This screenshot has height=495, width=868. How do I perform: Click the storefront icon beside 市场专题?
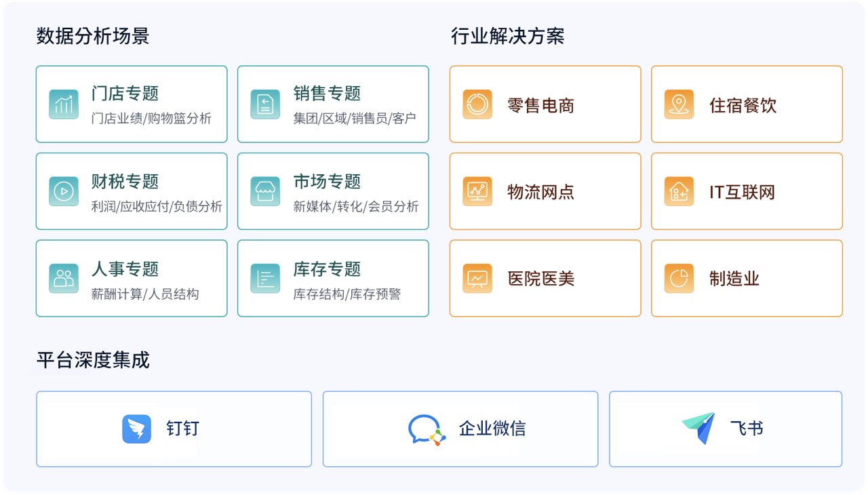coord(265,191)
